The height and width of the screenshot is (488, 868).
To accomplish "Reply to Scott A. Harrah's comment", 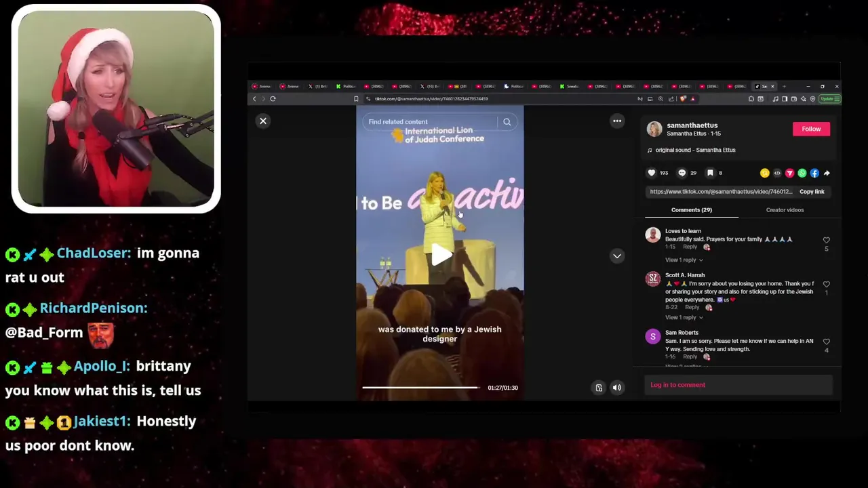I will pos(692,308).
